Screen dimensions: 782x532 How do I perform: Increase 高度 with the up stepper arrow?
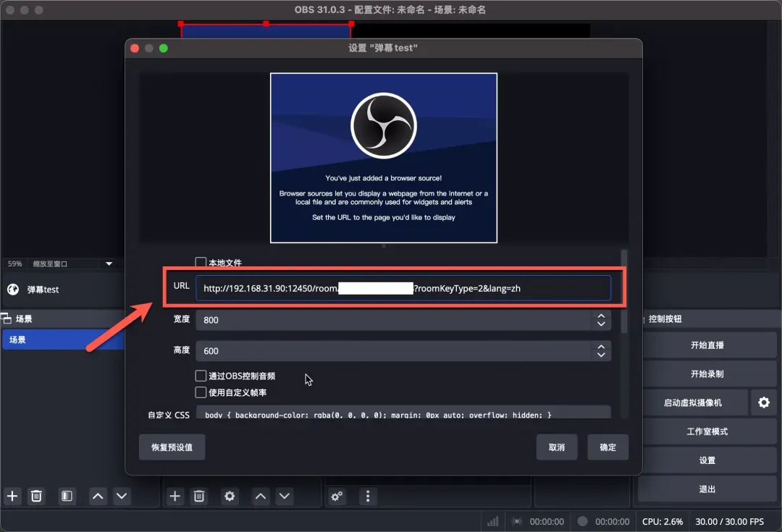pos(601,347)
